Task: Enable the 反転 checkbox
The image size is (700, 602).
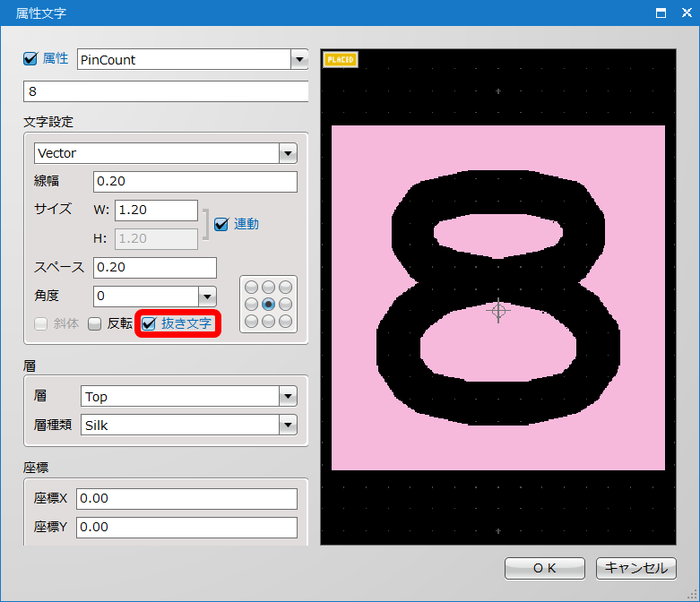Action: 95,324
